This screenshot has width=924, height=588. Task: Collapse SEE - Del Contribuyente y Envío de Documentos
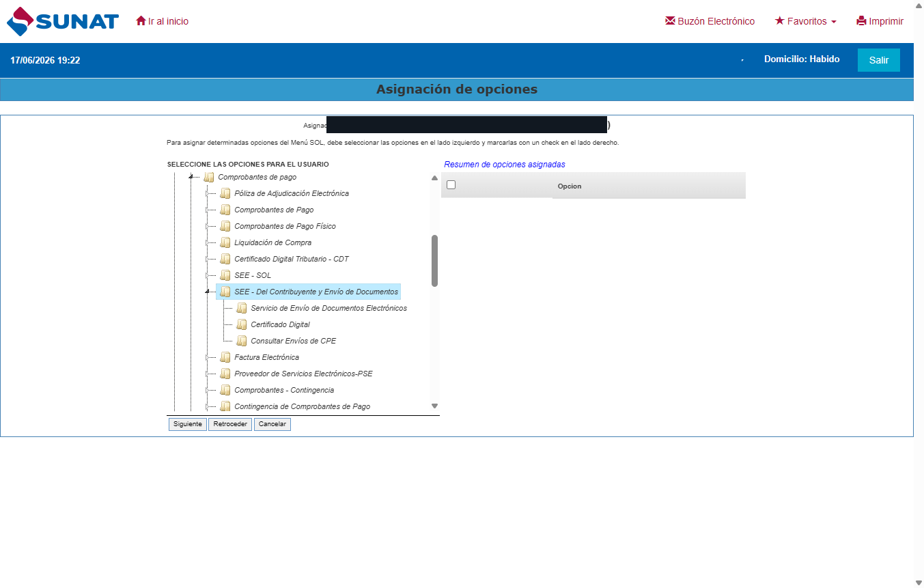tap(208, 292)
